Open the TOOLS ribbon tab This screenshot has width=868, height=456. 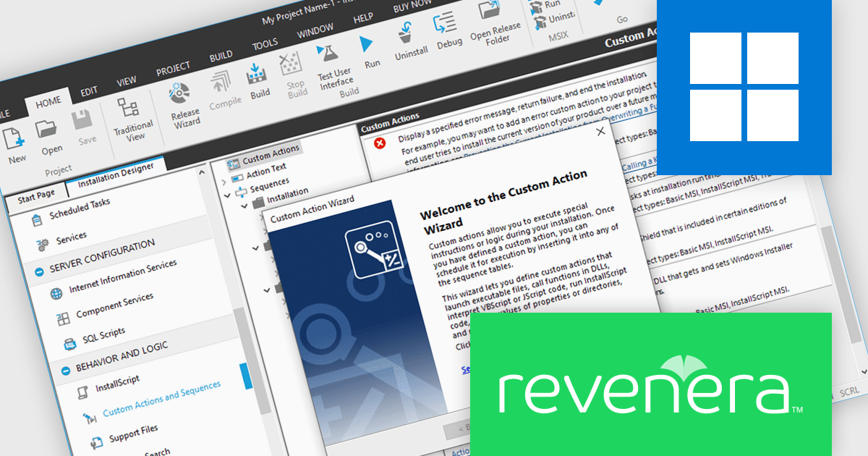(x=264, y=45)
